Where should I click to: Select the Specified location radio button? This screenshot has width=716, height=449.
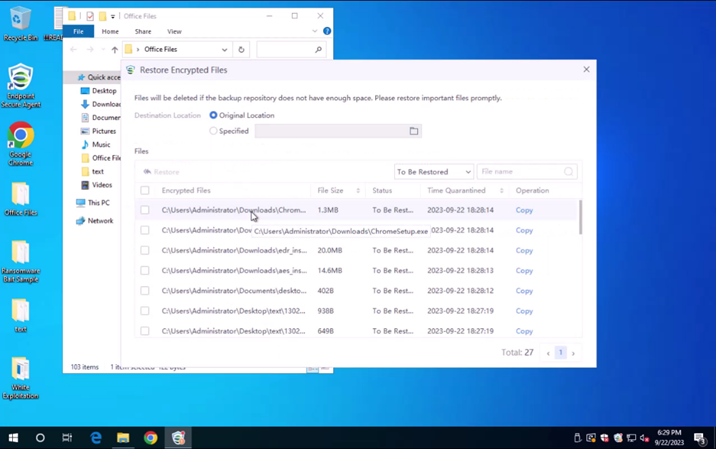click(x=213, y=131)
